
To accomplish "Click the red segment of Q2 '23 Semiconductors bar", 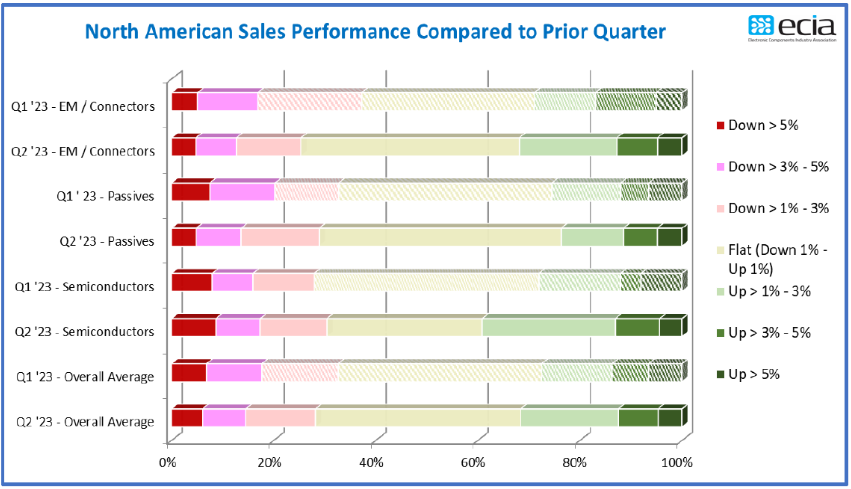I will [194, 328].
